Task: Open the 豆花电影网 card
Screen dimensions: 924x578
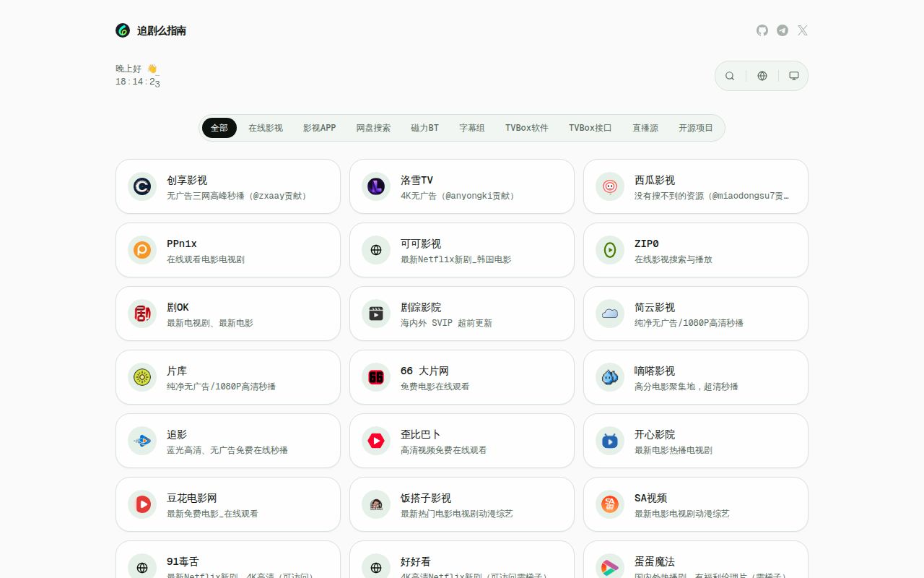Action: (x=228, y=504)
